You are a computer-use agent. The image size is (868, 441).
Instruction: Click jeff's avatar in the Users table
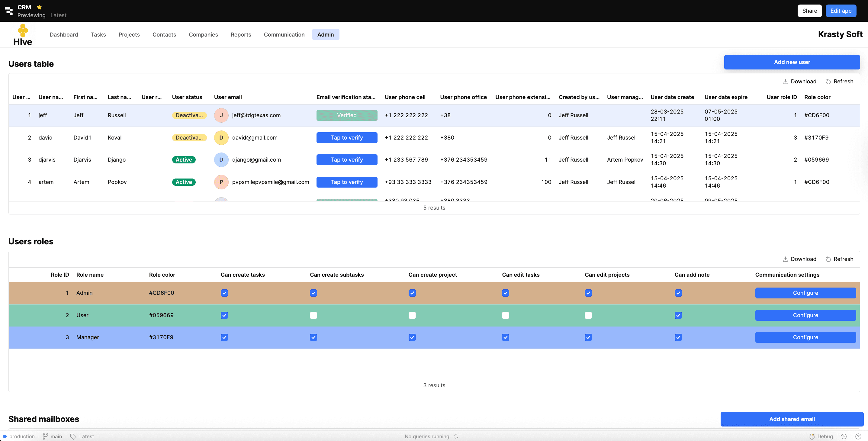(x=221, y=115)
